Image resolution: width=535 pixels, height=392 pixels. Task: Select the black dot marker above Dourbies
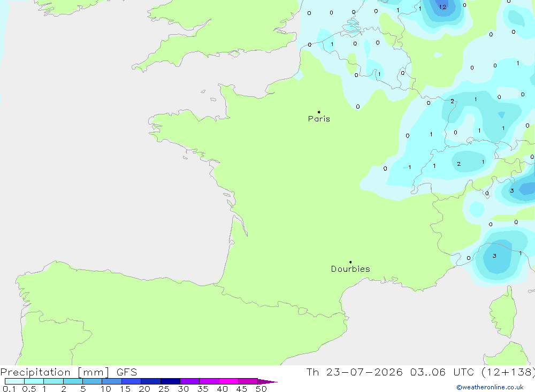[x=350, y=262]
